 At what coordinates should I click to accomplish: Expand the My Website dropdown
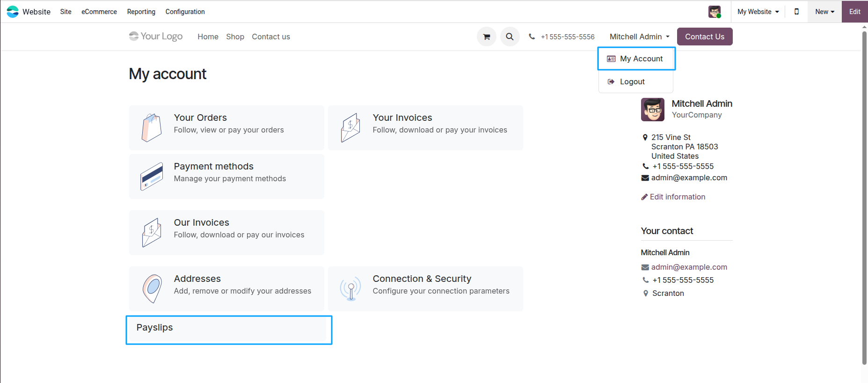click(x=758, y=12)
